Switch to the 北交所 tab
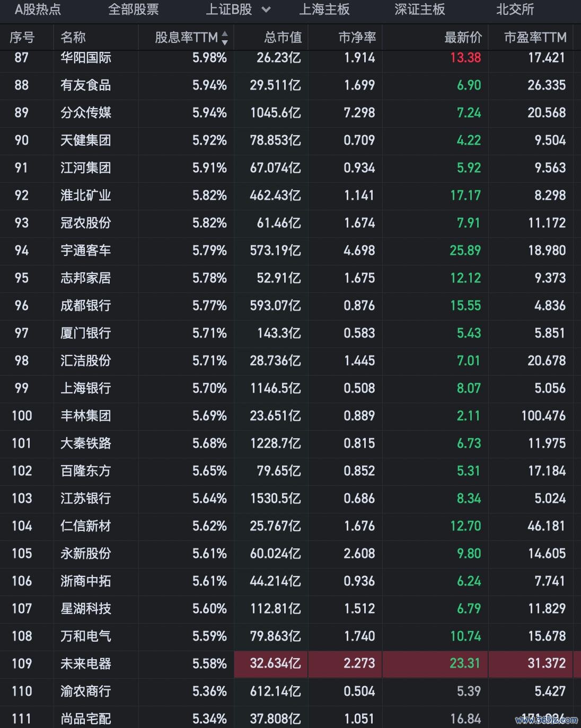The height and width of the screenshot is (728, 581). pyautogui.click(x=514, y=10)
